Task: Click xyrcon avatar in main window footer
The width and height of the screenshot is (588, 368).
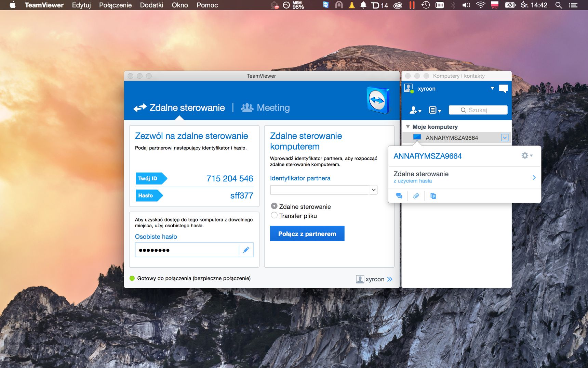Action: pyautogui.click(x=360, y=279)
